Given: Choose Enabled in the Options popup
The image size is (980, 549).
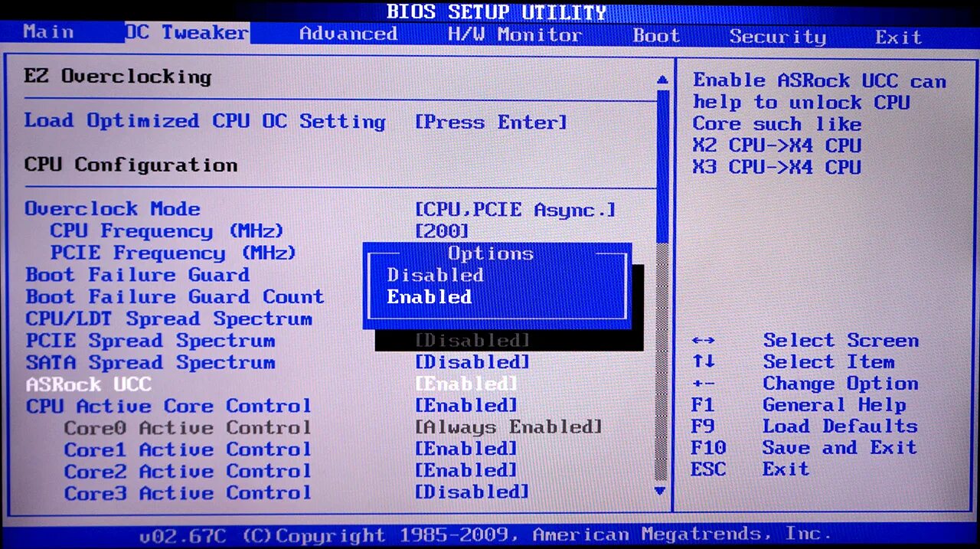Looking at the screenshot, I should pos(429,297).
